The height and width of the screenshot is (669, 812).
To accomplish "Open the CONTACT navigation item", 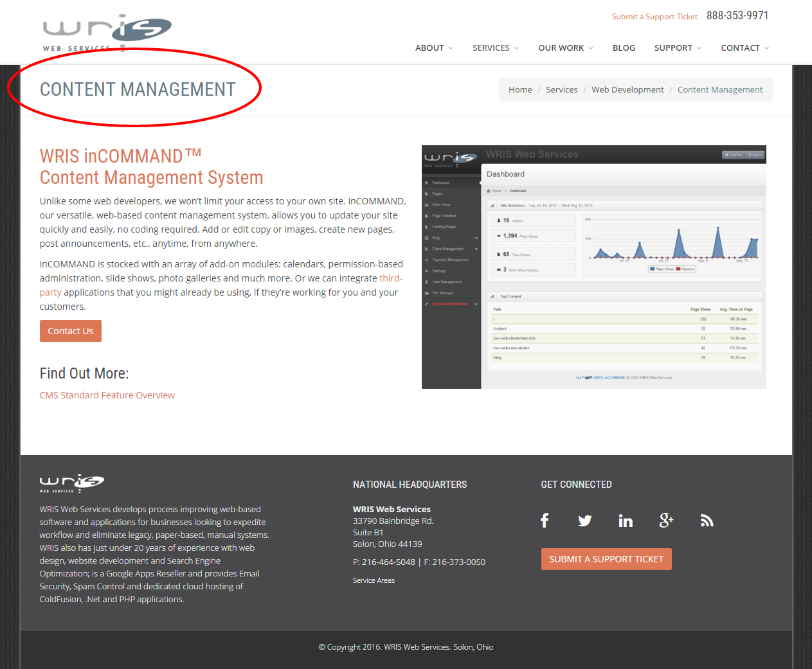I will [x=740, y=48].
